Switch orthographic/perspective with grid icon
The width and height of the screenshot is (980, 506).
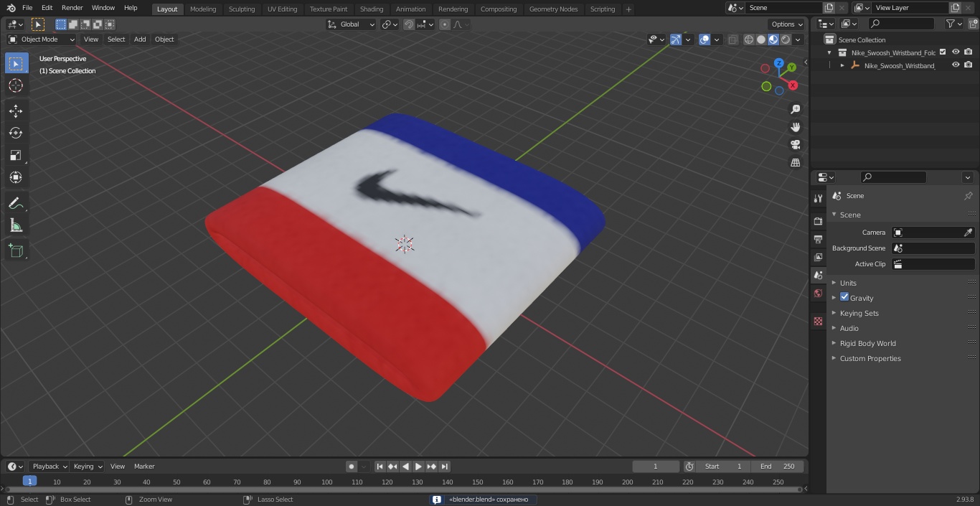point(795,163)
